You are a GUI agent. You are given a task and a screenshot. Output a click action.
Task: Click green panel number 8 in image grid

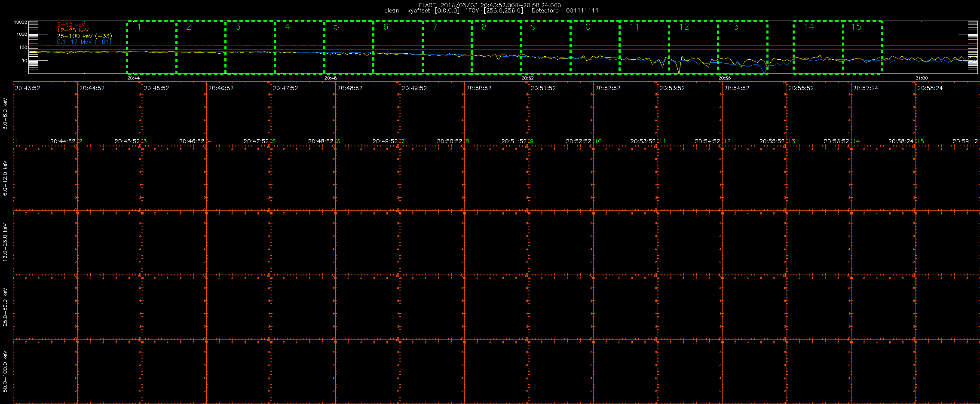[x=468, y=141]
